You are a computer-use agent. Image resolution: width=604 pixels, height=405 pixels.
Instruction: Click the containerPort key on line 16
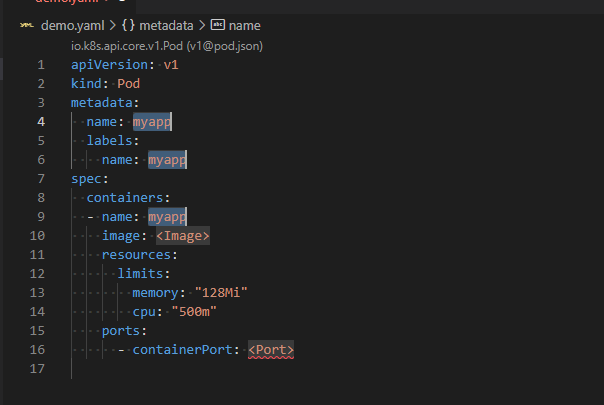183,350
